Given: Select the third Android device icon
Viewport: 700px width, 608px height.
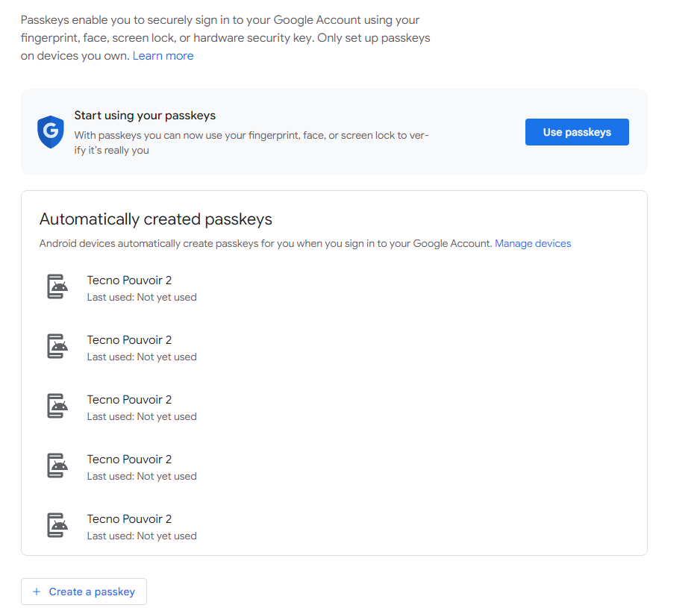Looking at the screenshot, I should [x=57, y=407].
